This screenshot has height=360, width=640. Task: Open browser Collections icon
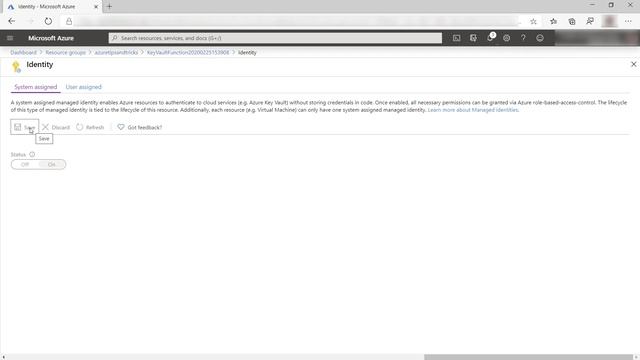[572, 21]
